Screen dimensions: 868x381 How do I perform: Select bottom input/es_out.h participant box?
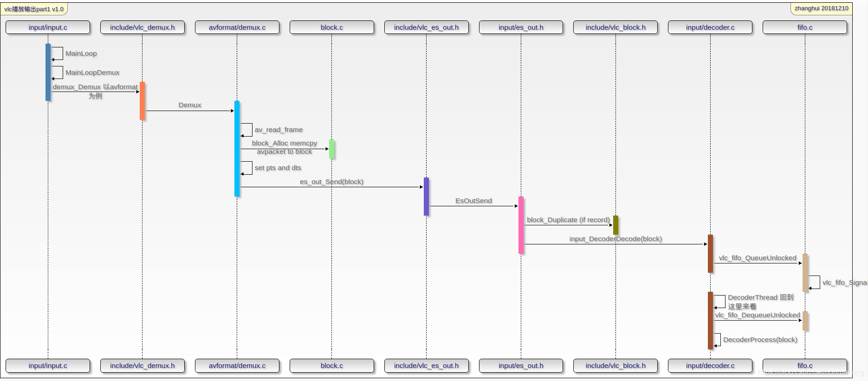coord(521,366)
